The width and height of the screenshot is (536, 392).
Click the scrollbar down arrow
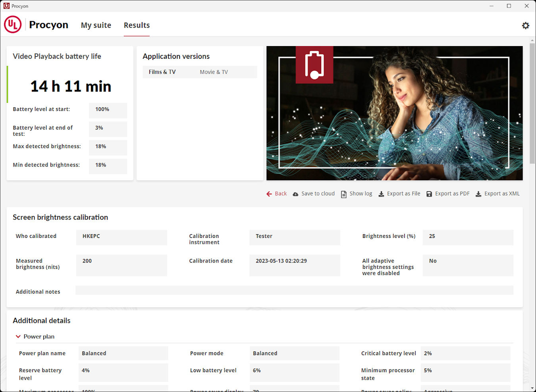click(x=532, y=388)
